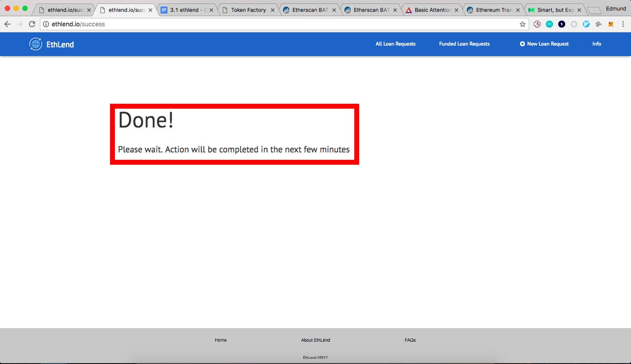Click the "Done!" heading text
Screen dimensions: 631x364
click(x=146, y=120)
